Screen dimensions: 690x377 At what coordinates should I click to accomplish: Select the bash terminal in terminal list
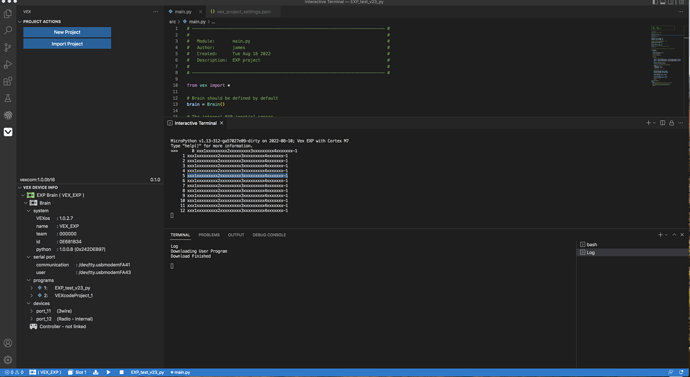pos(632,245)
